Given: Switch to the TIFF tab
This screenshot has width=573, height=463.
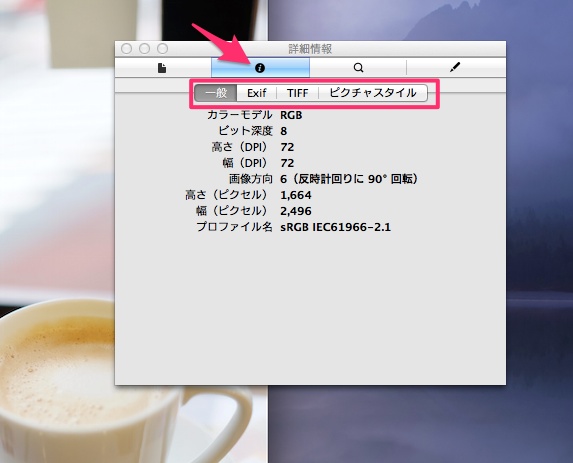Looking at the screenshot, I should 297,93.
